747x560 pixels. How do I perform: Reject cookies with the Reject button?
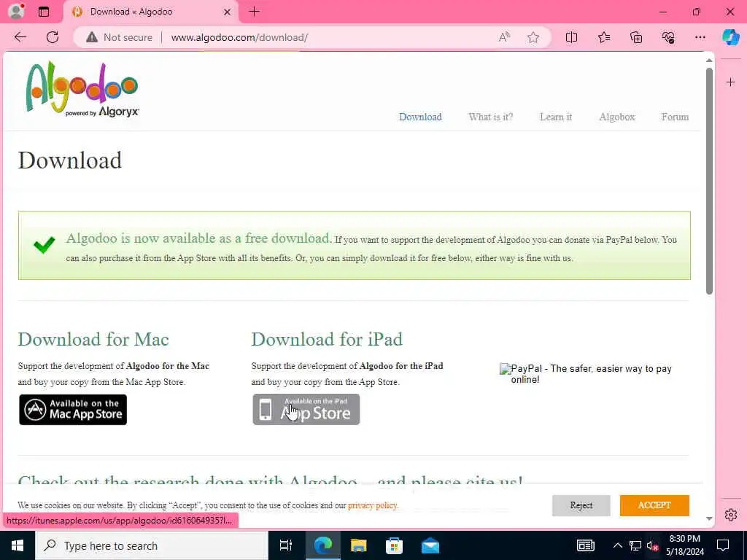[581, 505]
